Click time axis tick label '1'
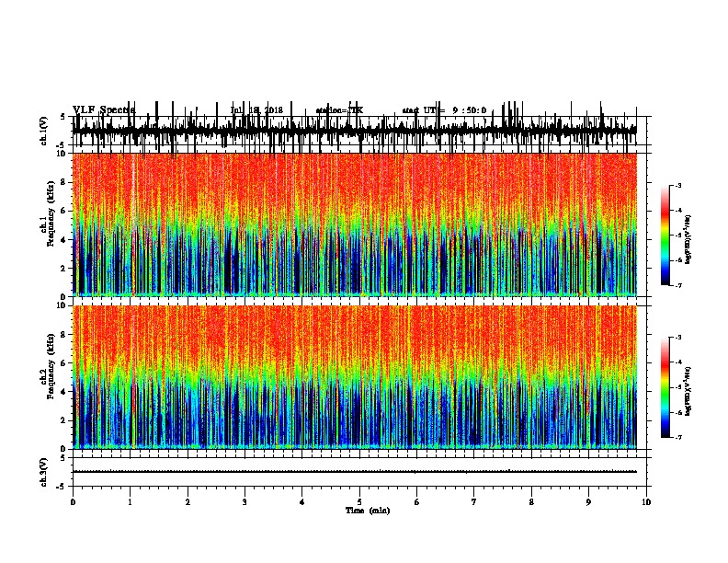This screenshot has height=563, width=728. click(130, 502)
